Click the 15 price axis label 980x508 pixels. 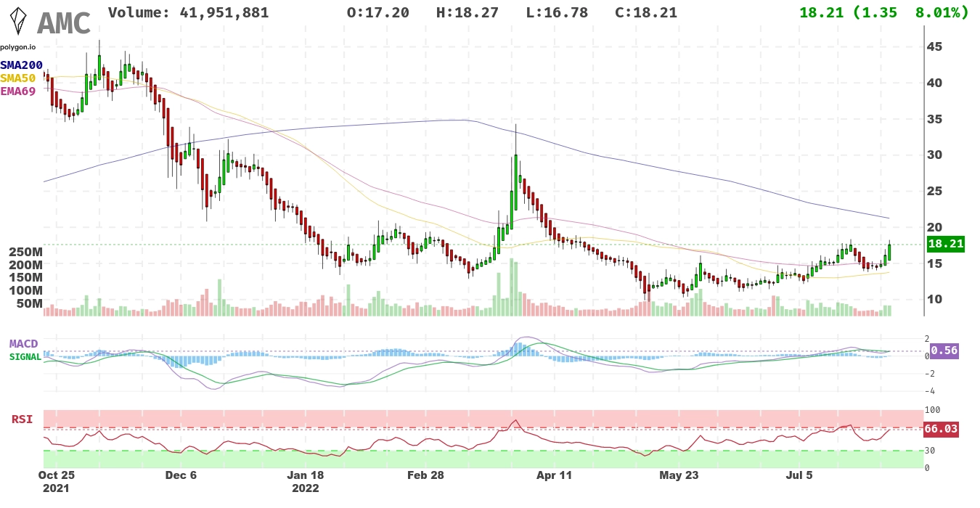tap(935, 263)
